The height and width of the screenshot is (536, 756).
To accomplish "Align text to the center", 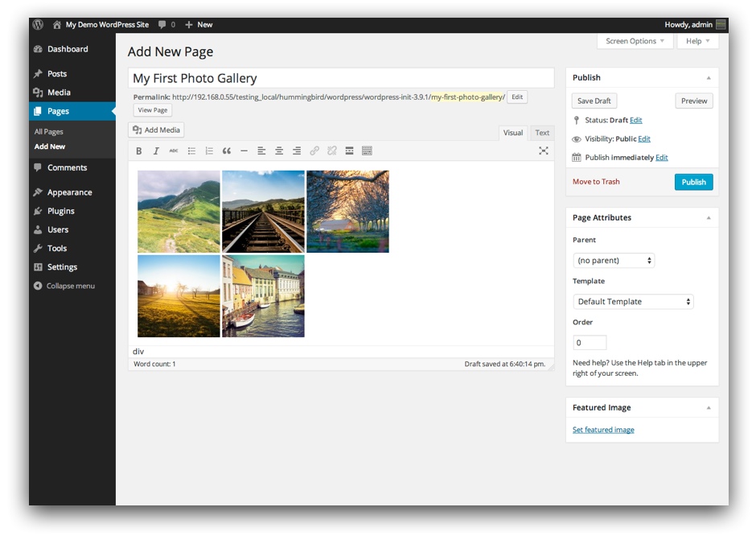I will tap(278, 150).
